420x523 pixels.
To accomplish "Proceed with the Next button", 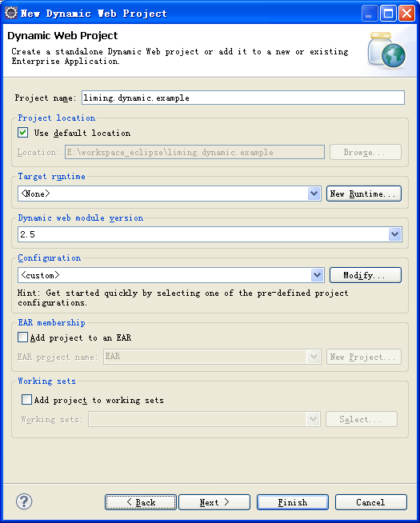I will pos(214,502).
